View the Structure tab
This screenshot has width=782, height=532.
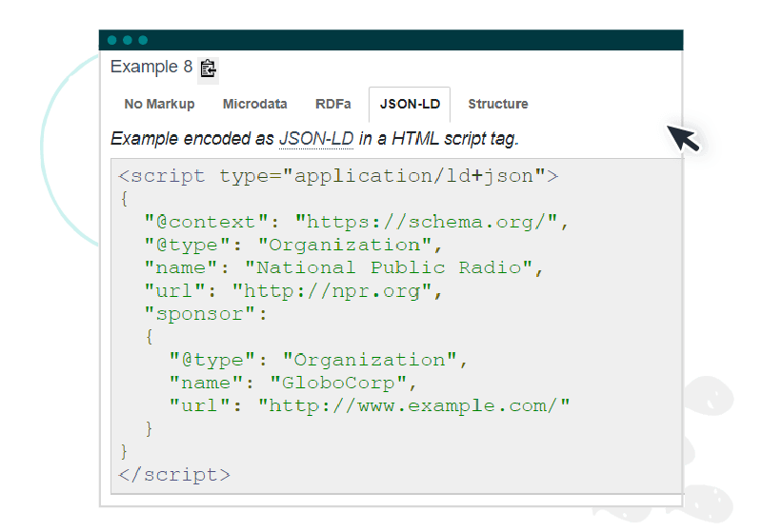(498, 104)
